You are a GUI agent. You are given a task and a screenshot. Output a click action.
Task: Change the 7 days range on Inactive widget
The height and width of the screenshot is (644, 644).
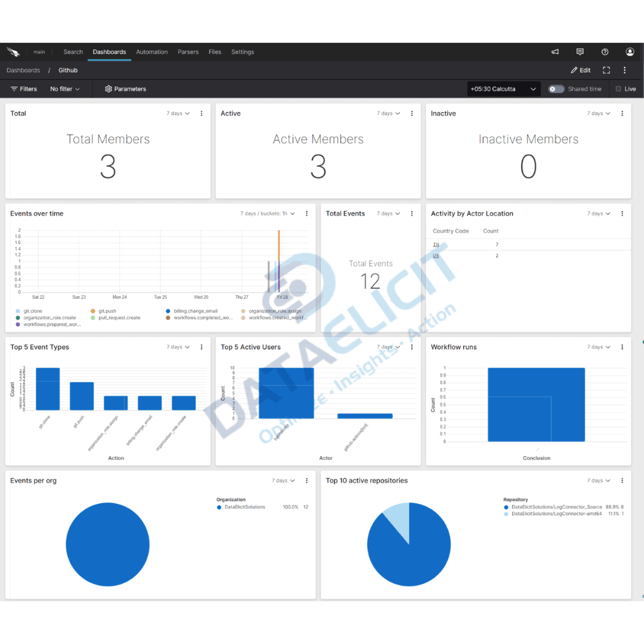pos(599,113)
